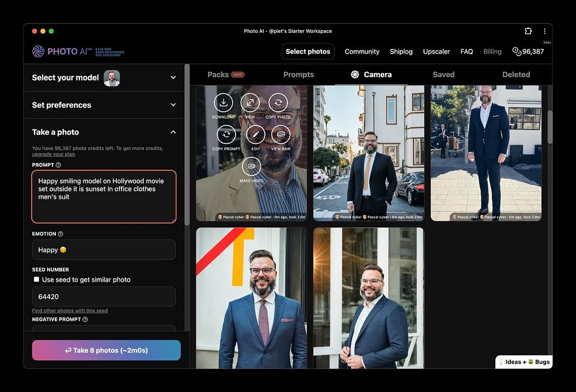Open the Billing page
The image size is (576, 392).
[x=492, y=52]
